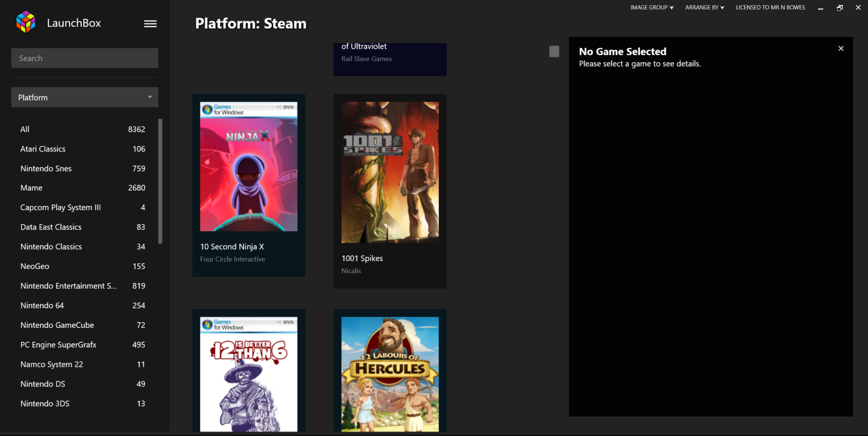Image resolution: width=868 pixels, height=436 pixels.
Task: Click the 1001 Spikes cover art
Action: tap(390, 172)
